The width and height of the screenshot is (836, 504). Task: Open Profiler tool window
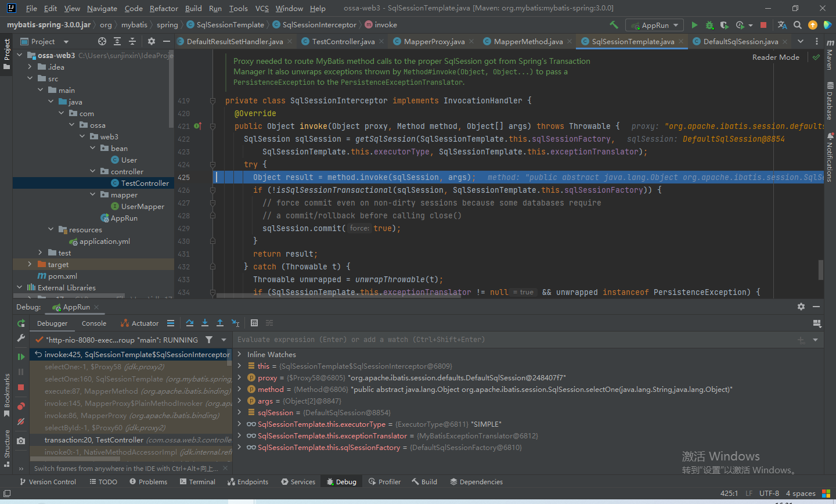tap(384, 482)
